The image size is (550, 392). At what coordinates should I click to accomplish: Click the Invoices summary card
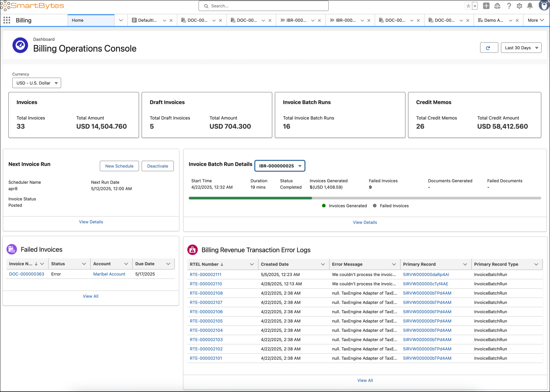(x=74, y=115)
